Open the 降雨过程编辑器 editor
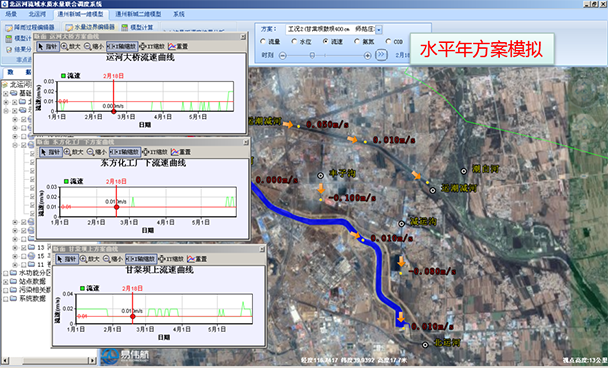 tap(30, 28)
